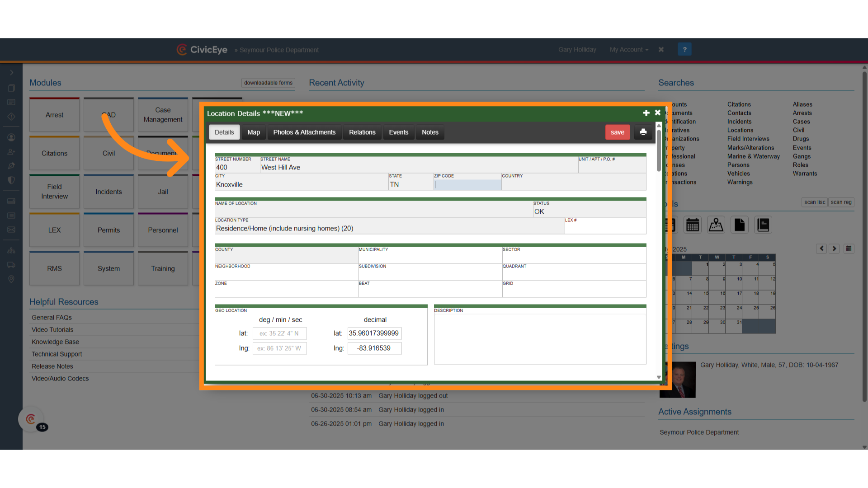Go to previous month in calendar
The width and height of the screenshot is (868, 488).
[x=822, y=249]
